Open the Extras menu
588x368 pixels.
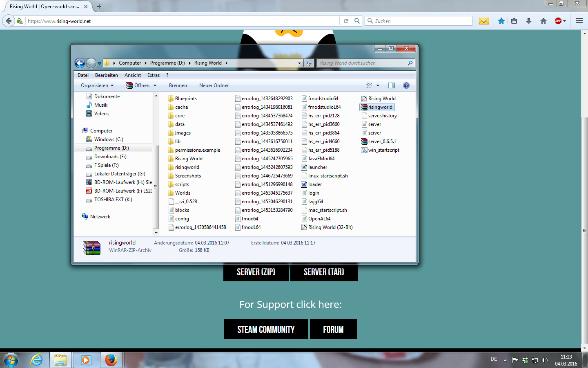pos(153,75)
